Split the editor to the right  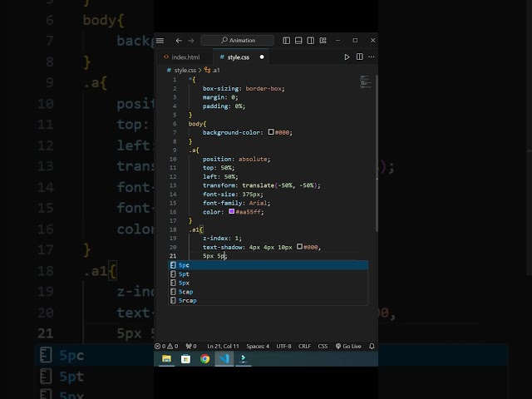pyautogui.click(x=360, y=57)
